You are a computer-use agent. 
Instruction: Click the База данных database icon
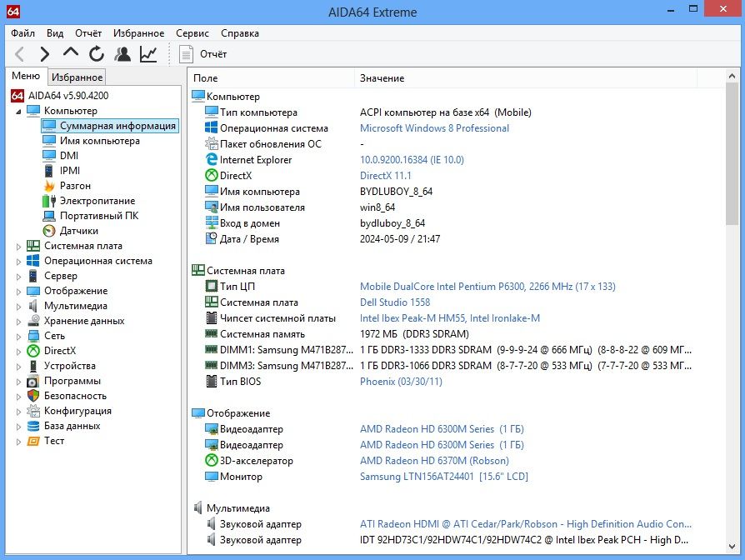pyautogui.click(x=33, y=426)
